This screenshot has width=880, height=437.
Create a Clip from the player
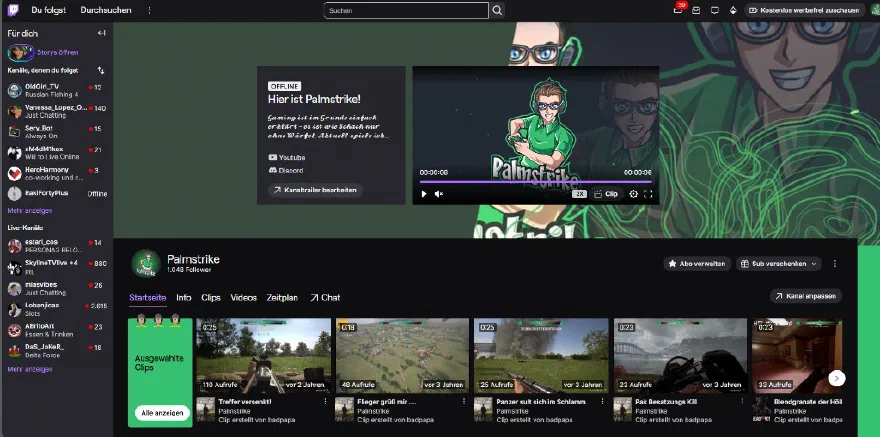pos(606,194)
